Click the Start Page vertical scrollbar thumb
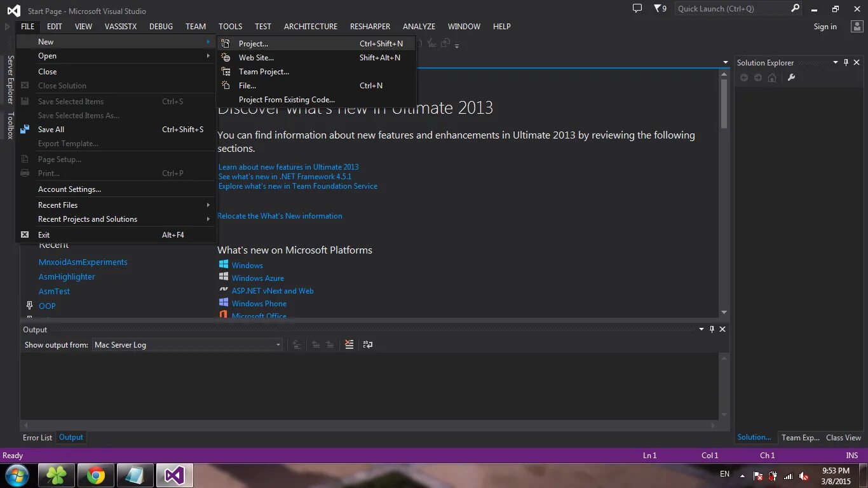 (x=724, y=104)
